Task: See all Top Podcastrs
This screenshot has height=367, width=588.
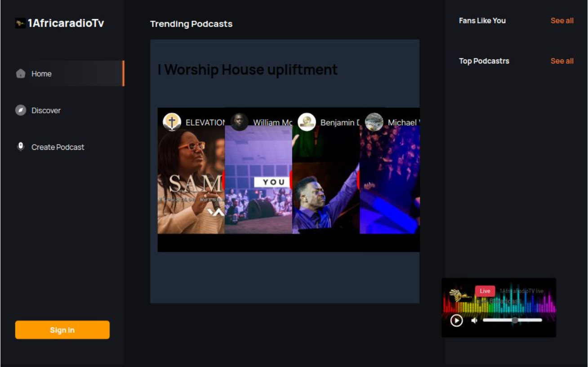Action: click(562, 61)
